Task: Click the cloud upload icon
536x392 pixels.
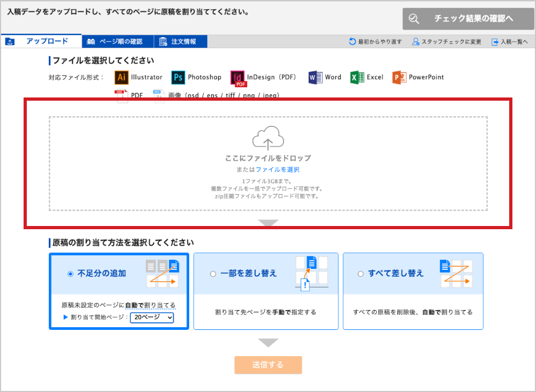Action: point(268,137)
